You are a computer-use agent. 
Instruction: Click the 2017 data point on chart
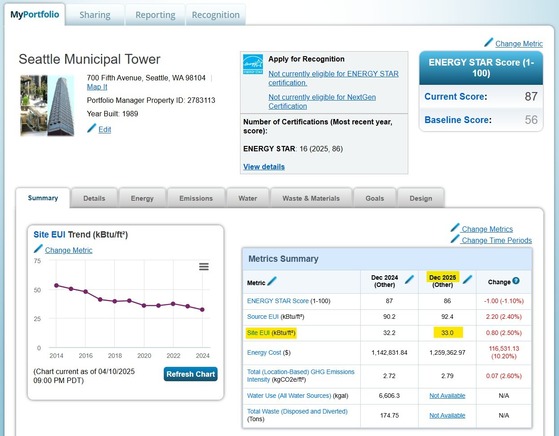tap(100, 299)
